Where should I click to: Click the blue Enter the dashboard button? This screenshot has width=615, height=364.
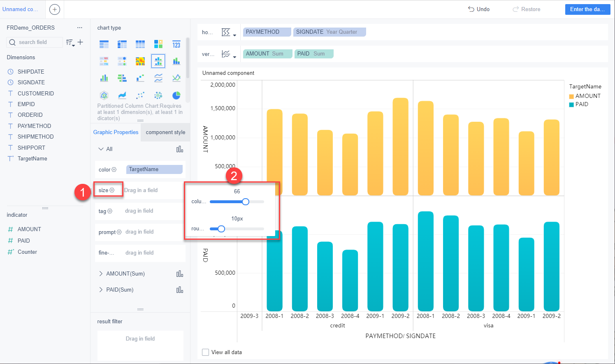click(587, 9)
